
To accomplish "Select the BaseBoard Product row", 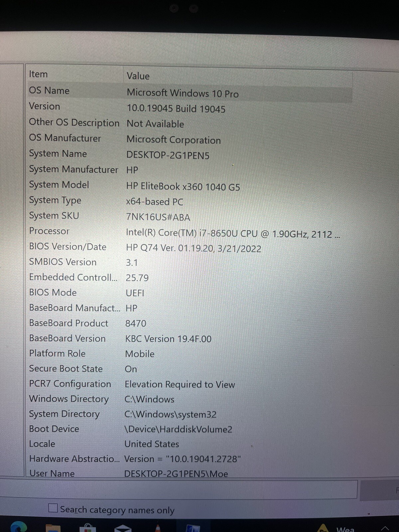I will coord(189,324).
